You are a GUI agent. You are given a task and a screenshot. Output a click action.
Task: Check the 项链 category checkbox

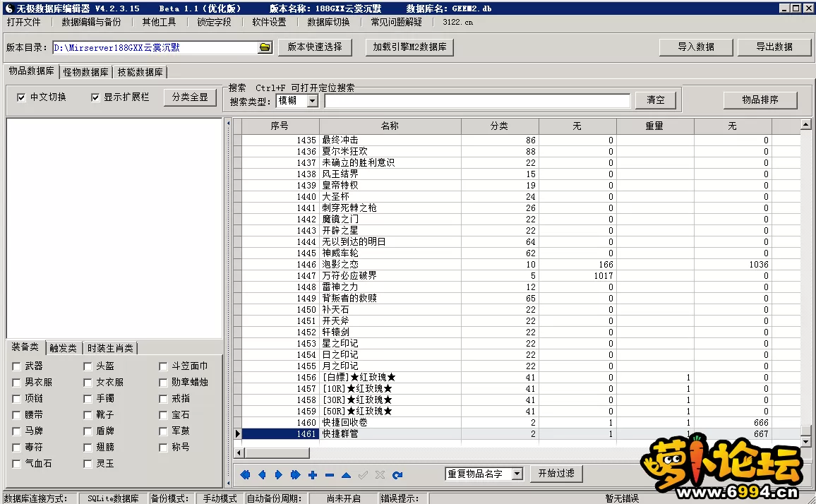point(16,399)
